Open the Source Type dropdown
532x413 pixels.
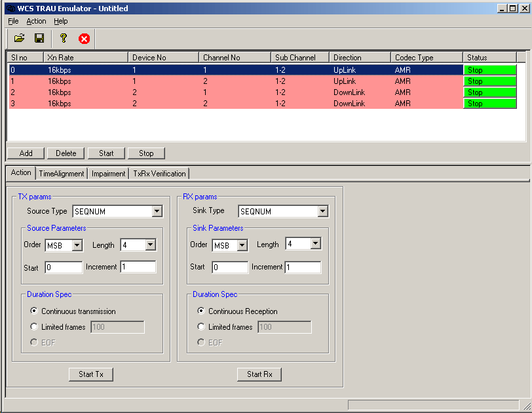click(157, 212)
